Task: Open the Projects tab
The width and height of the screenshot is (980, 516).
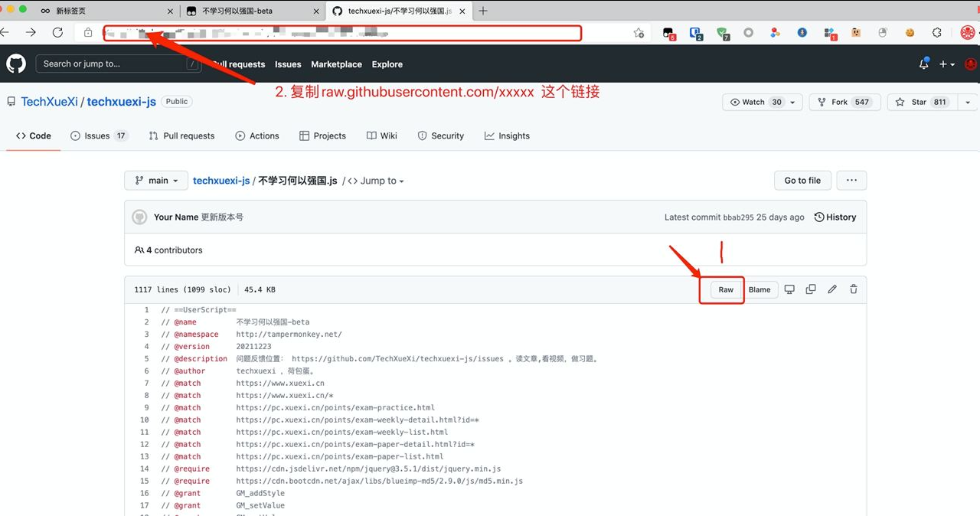Action: tap(323, 136)
